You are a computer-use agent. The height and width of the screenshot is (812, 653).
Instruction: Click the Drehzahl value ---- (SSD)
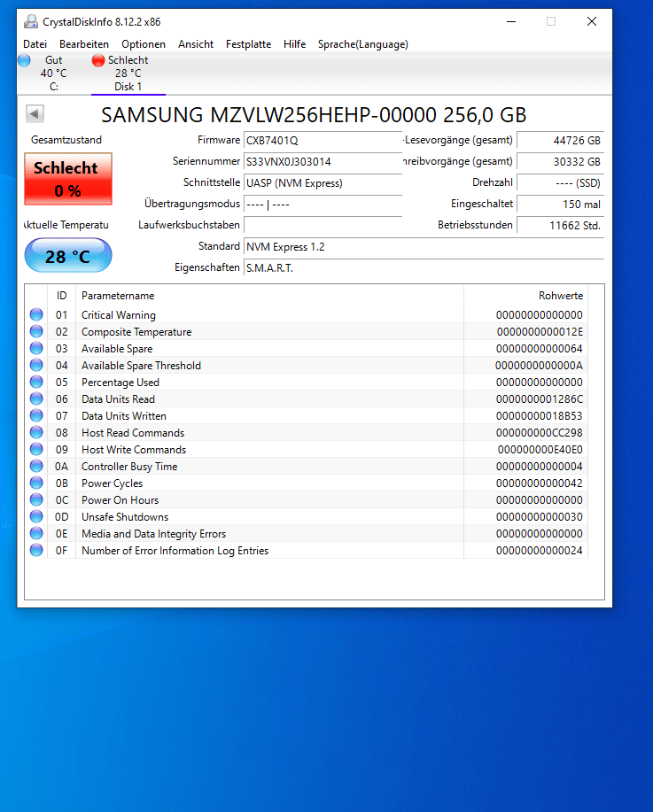(561, 182)
